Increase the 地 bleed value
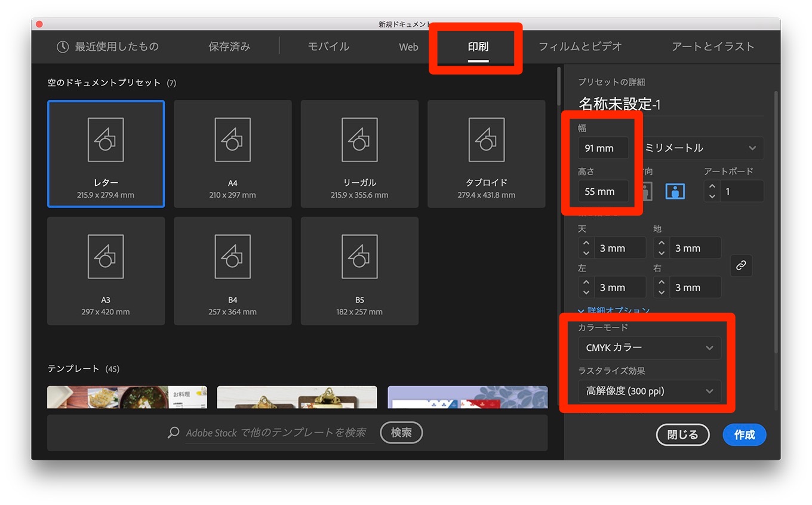Viewport: 812px width, 505px height. tap(662, 243)
